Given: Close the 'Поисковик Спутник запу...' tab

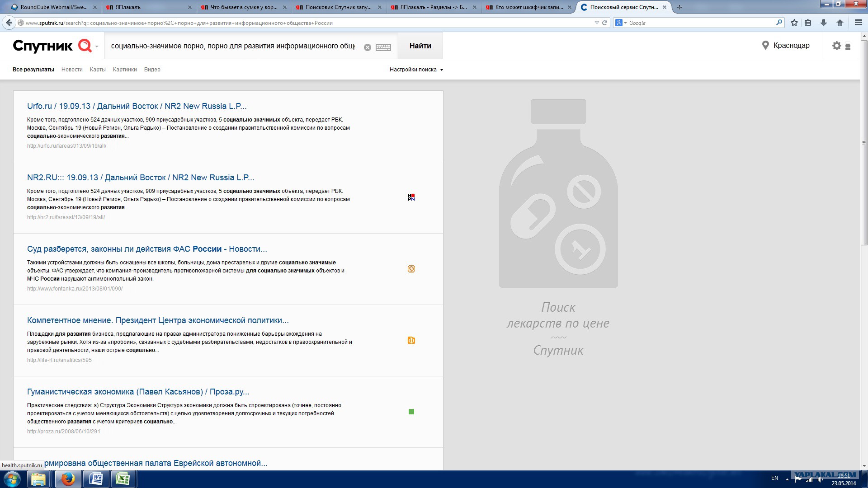Looking at the screenshot, I should (x=380, y=7).
